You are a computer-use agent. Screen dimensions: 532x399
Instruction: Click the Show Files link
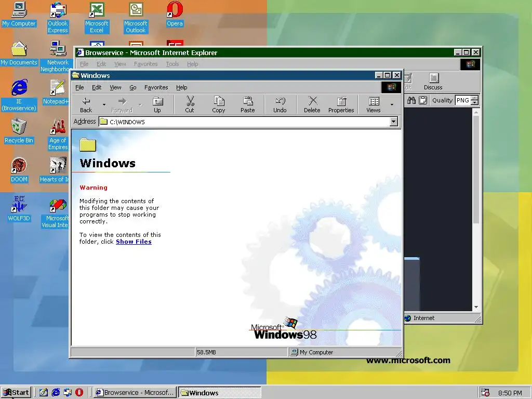(x=134, y=242)
